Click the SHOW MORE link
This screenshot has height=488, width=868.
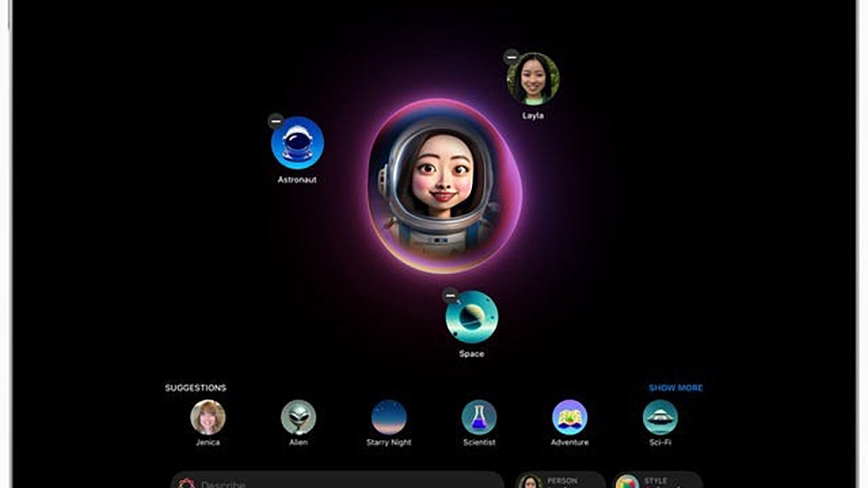675,388
